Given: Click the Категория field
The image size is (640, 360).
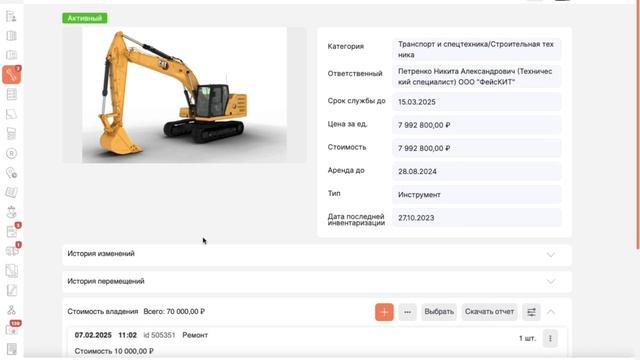Looking at the screenshot, I should click(476, 49).
